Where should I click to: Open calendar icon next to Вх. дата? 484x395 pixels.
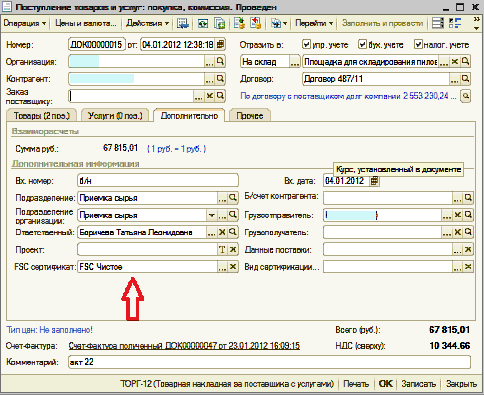click(374, 181)
